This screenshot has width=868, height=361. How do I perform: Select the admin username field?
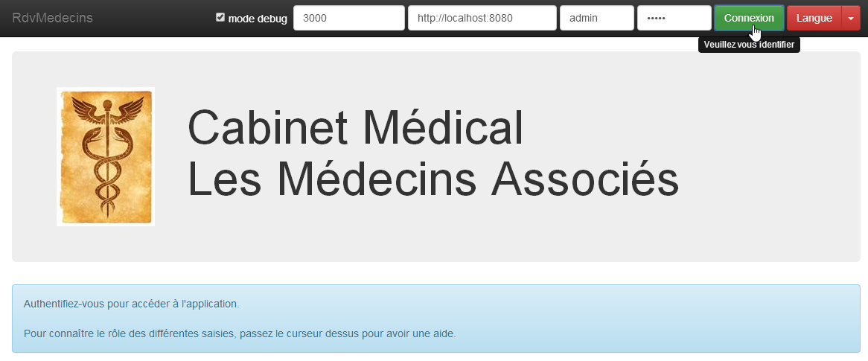point(596,18)
